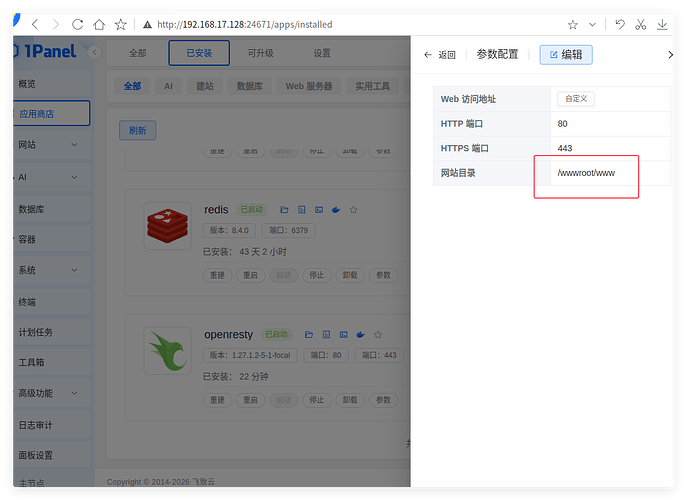Favorite redis with the star icon

[353, 210]
